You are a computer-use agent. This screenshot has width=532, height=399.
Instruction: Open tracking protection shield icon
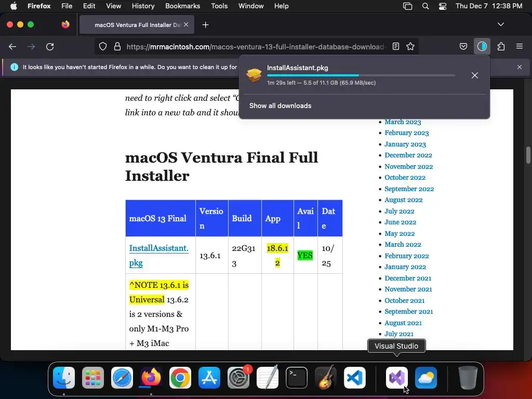pyautogui.click(x=103, y=46)
